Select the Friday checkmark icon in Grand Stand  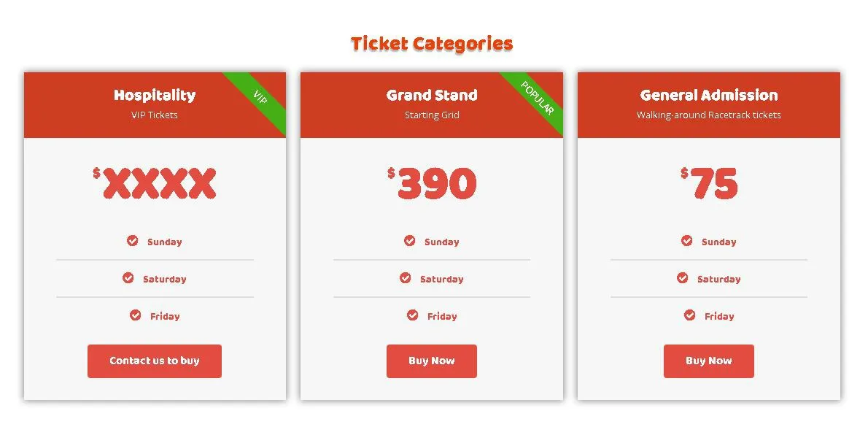pyautogui.click(x=412, y=315)
